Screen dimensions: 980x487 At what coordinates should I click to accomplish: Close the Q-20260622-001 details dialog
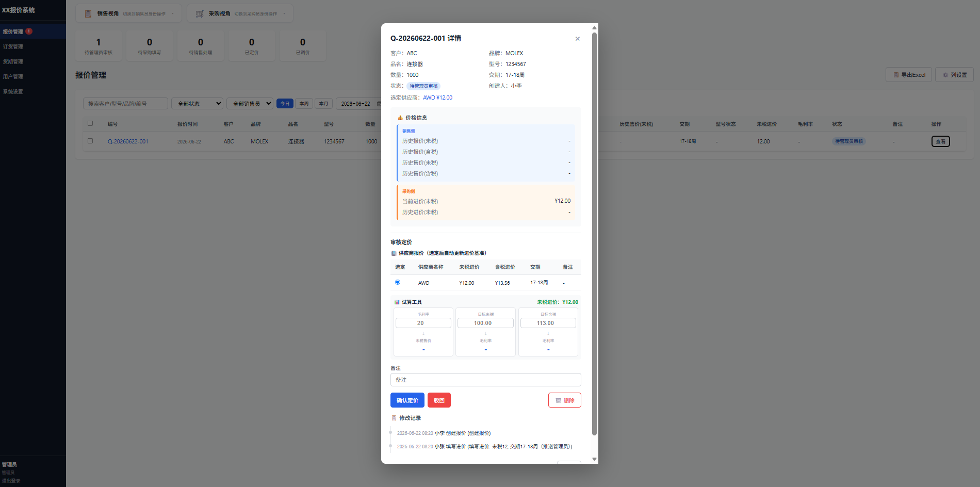pyautogui.click(x=578, y=39)
